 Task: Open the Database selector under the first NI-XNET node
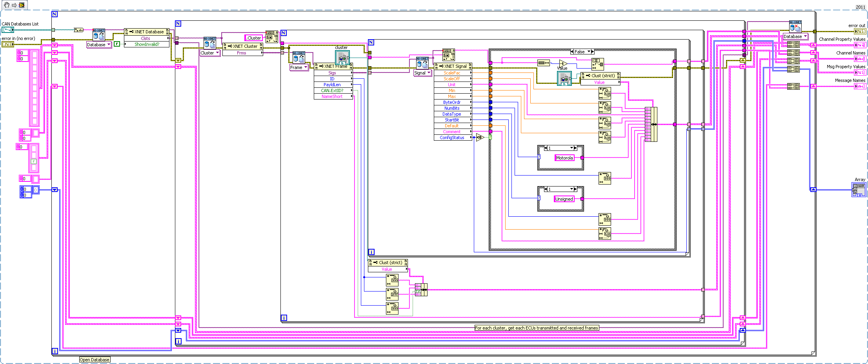99,45
